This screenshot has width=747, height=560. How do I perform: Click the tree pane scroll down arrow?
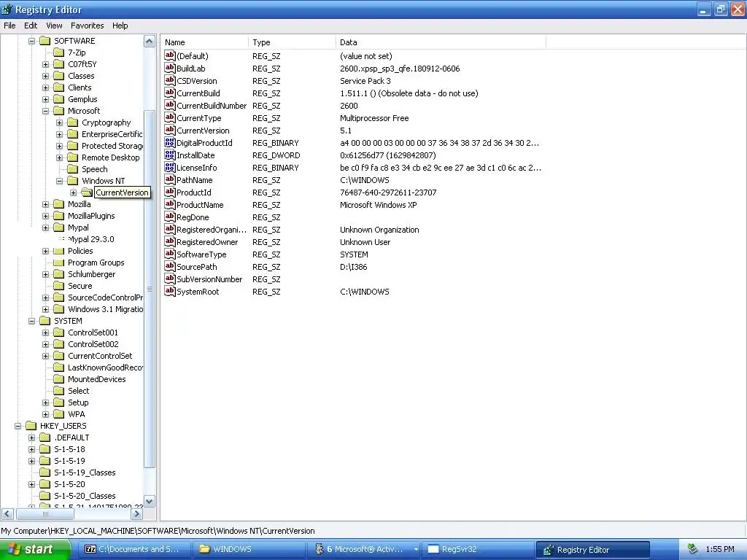coord(149,502)
